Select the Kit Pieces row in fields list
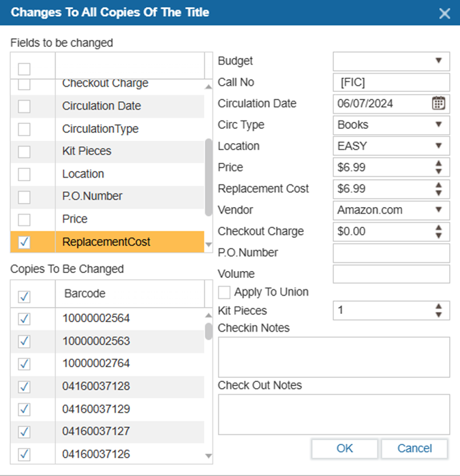Image resolution: width=460 pixels, height=476 pixels. (x=107, y=151)
